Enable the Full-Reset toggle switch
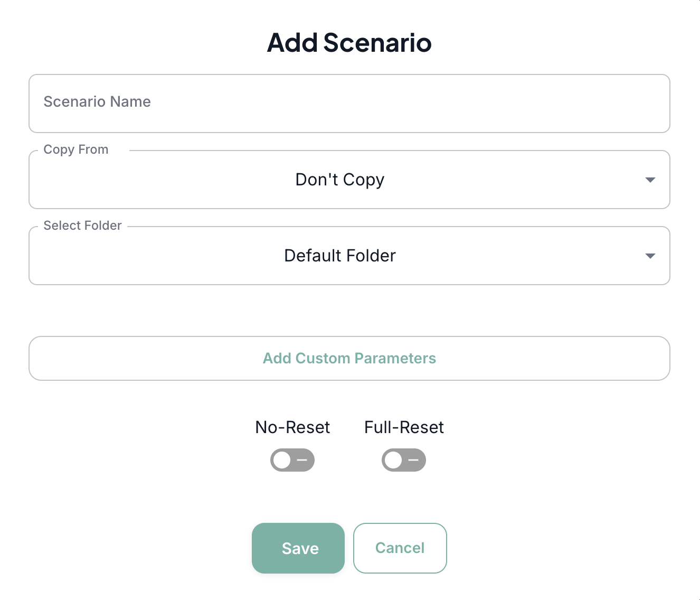 coord(404,460)
